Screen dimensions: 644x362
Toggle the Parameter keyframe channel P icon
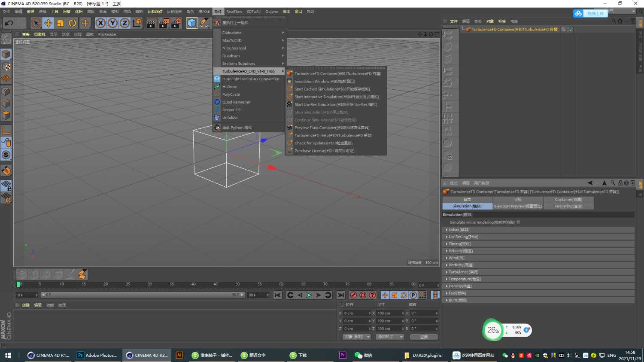click(x=413, y=295)
